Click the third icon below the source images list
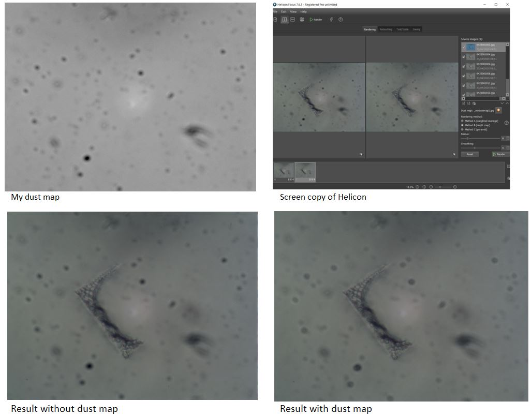 (474, 103)
